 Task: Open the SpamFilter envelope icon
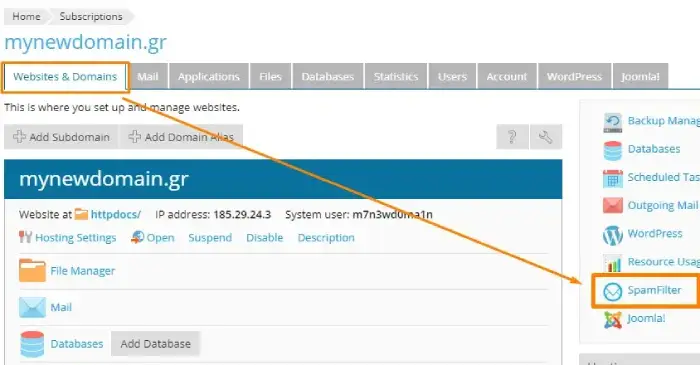pyautogui.click(x=612, y=292)
